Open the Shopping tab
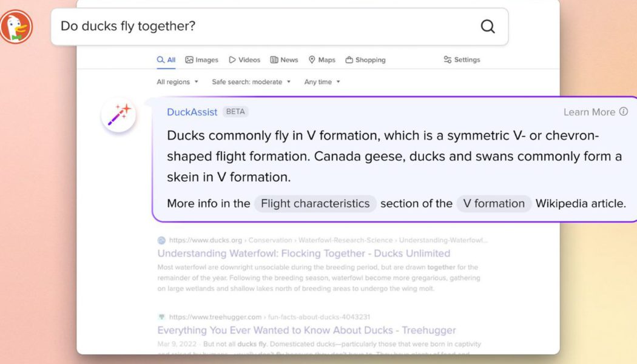The width and height of the screenshot is (637, 364). coord(365,59)
